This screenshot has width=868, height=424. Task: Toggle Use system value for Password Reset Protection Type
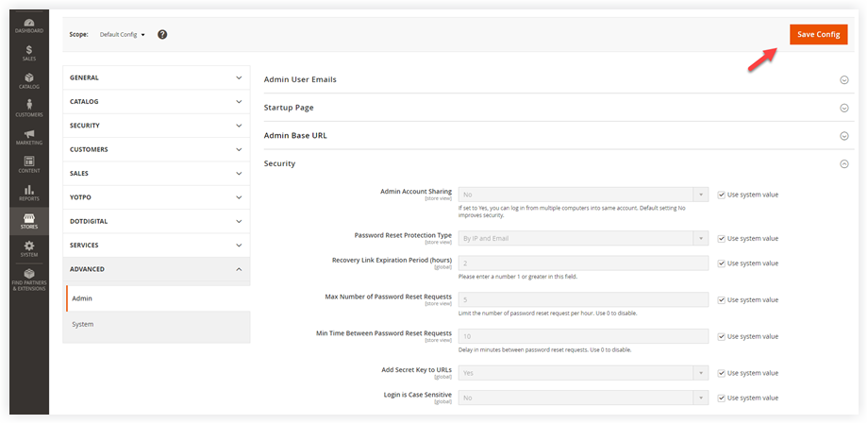coord(721,238)
